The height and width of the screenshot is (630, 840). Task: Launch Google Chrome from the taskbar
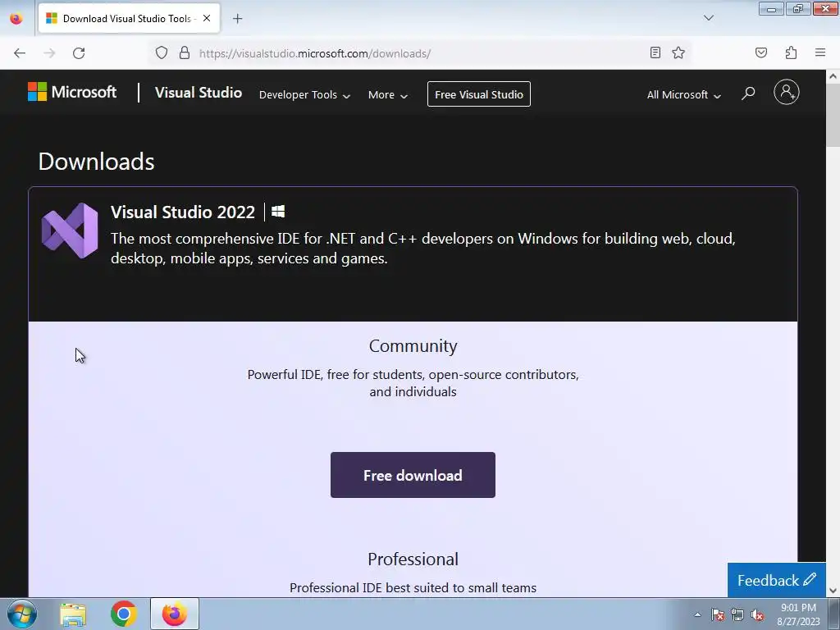click(124, 614)
